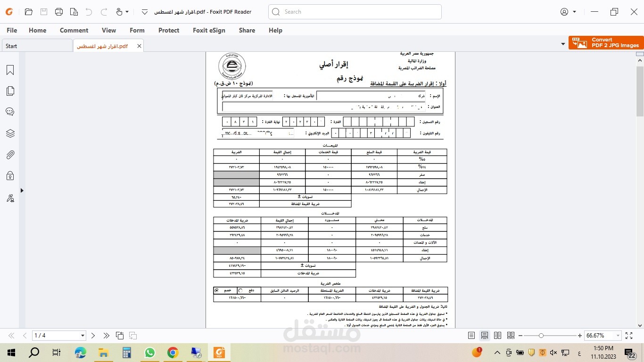Open Calculator from the taskbar

pos(126,353)
